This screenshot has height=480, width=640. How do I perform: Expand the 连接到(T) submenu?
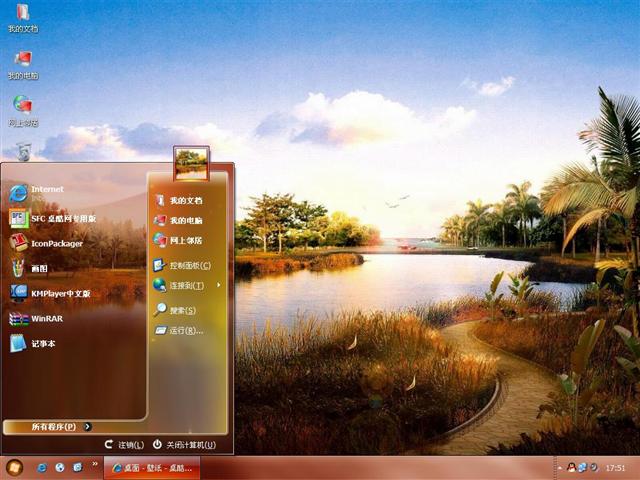click(x=187, y=285)
